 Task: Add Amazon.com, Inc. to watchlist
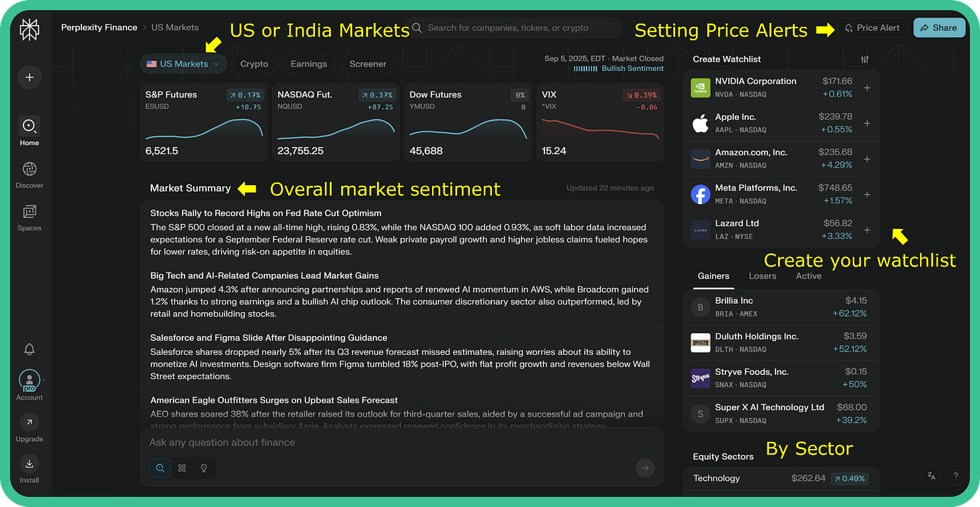[x=867, y=159]
